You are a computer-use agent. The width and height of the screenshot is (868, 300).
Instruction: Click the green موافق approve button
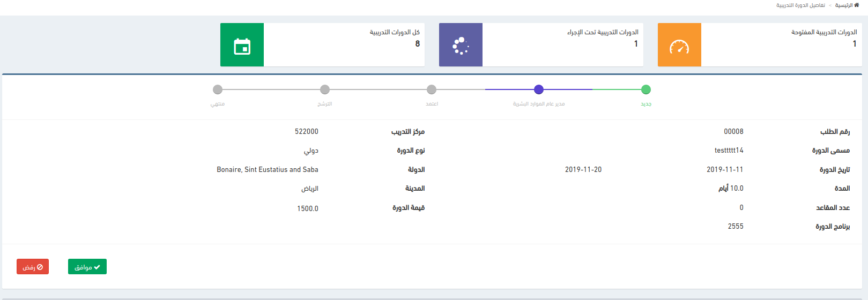pos(87,267)
